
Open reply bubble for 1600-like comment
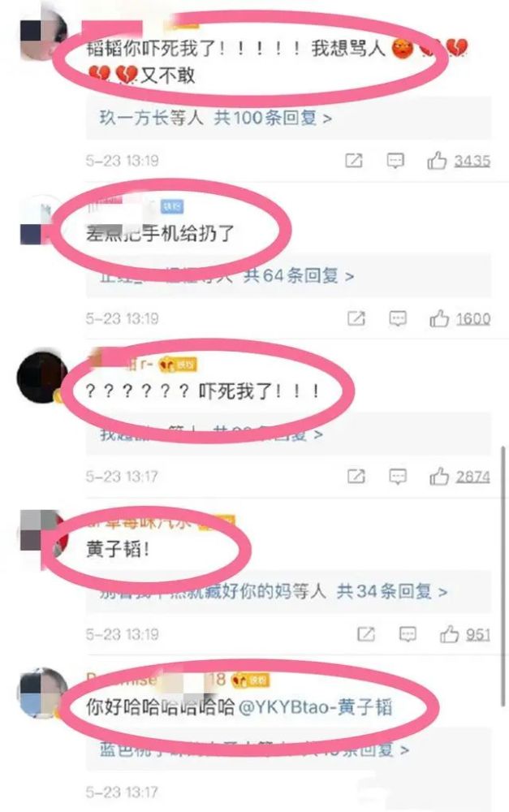[398, 318]
